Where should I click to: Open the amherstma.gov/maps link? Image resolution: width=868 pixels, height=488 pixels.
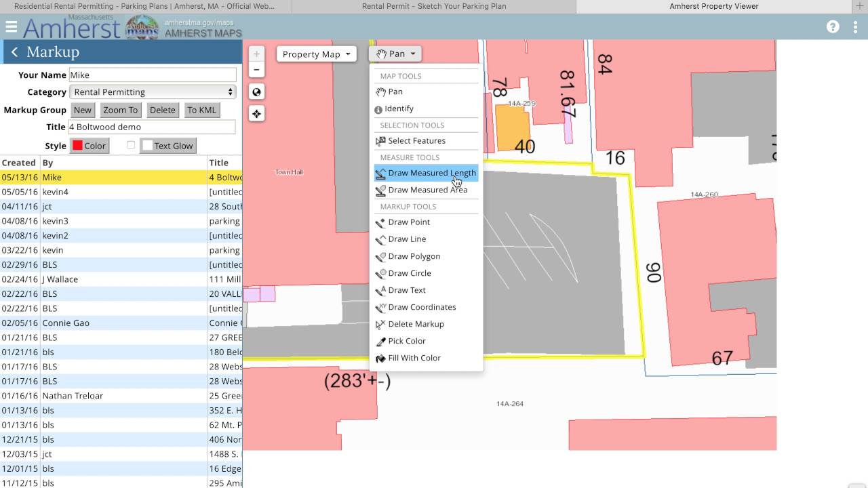199,22
